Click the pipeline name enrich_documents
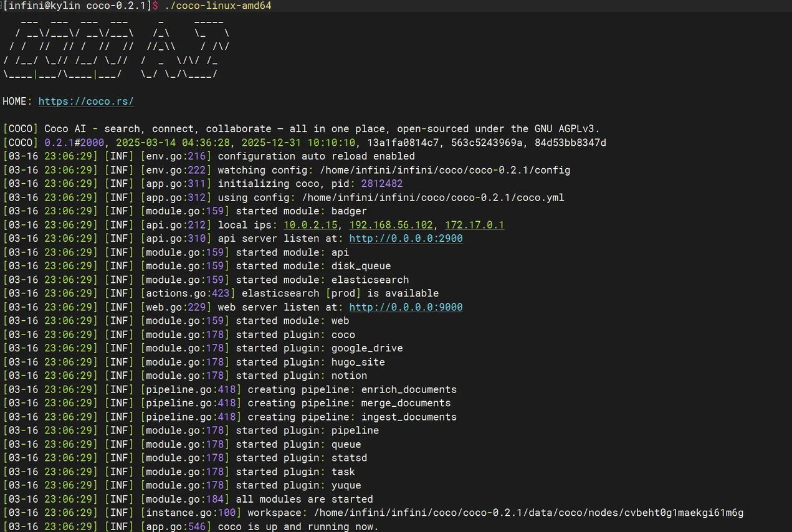This screenshot has height=532, width=792. click(409, 389)
